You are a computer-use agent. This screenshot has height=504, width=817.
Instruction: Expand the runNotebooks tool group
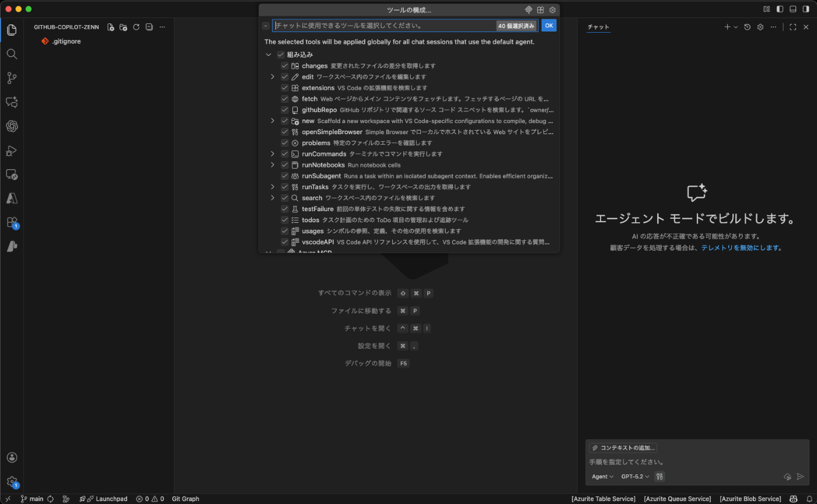[x=273, y=165]
